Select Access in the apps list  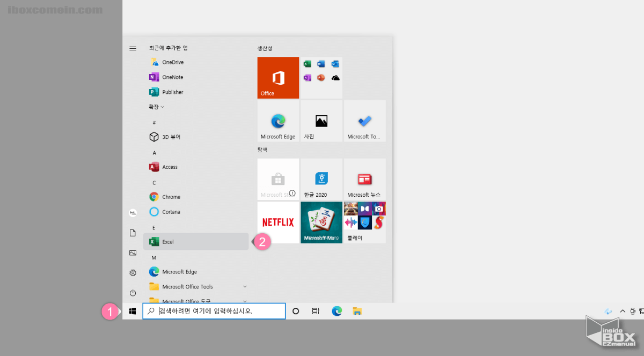point(169,167)
